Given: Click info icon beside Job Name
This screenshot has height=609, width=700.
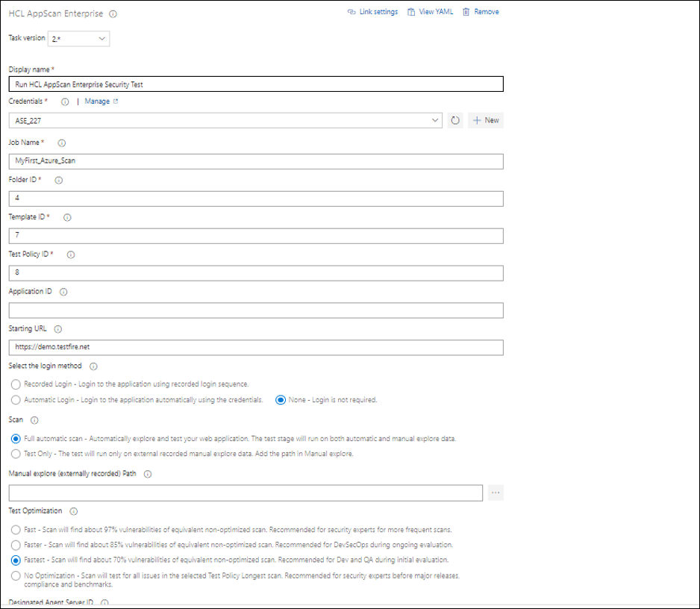Looking at the screenshot, I should (62, 143).
